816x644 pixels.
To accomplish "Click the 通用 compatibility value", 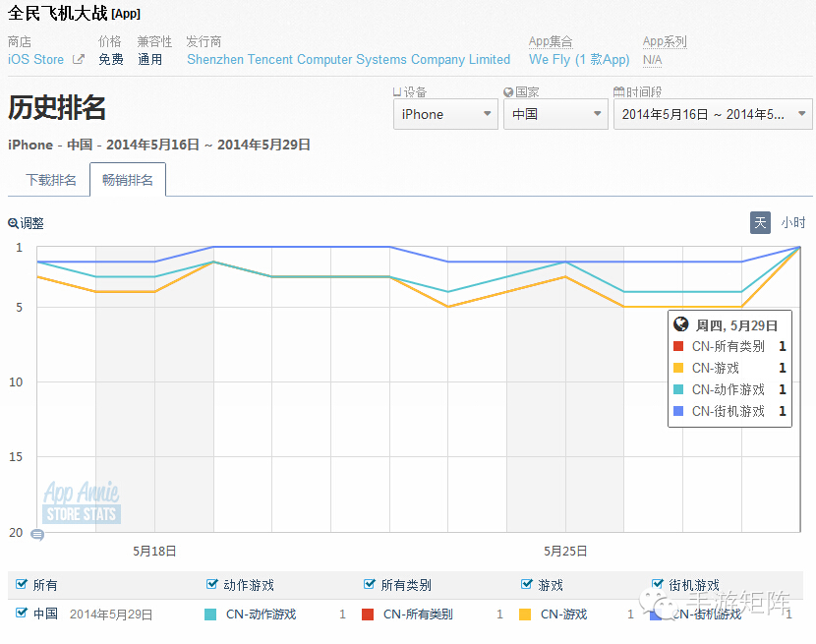I will click(149, 59).
